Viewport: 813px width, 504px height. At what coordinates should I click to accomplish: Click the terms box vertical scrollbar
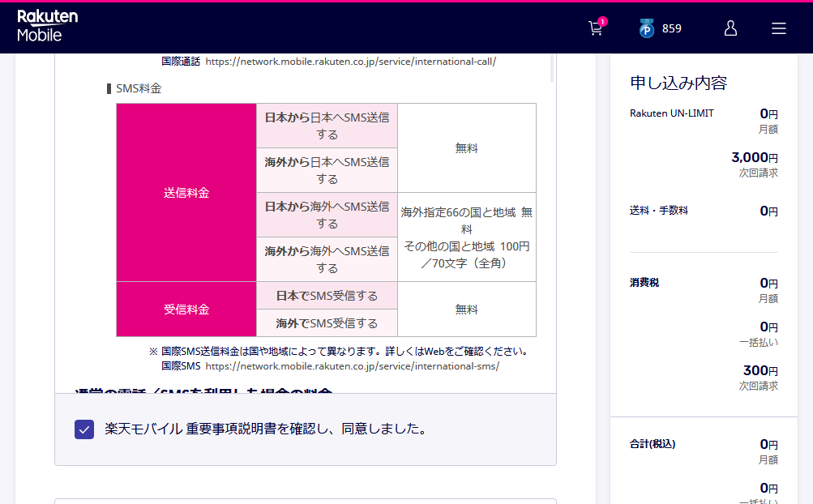pos(552,69)
